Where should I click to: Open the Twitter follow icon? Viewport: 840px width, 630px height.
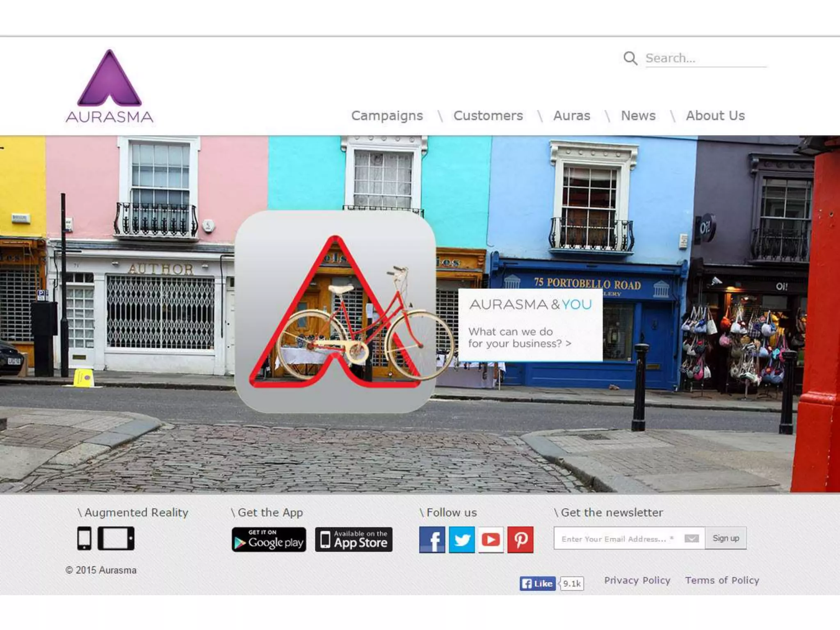(461, 540)
